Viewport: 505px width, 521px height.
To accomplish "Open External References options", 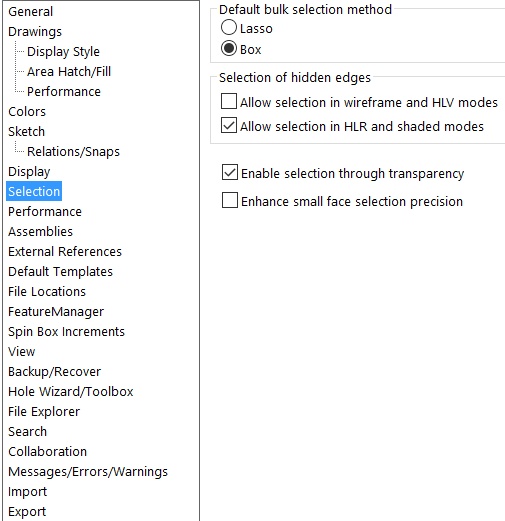I will (x=65, y=252).
